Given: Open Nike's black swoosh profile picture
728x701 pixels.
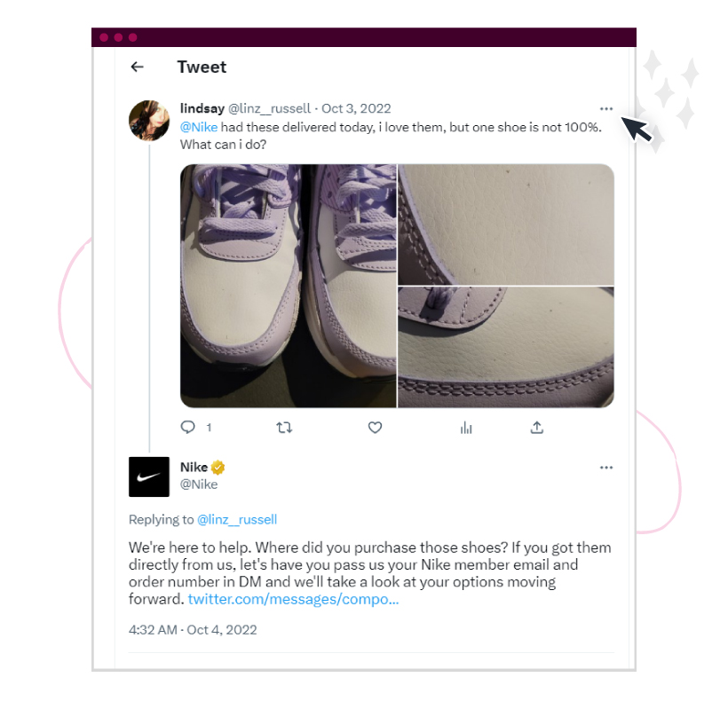Looking at the screenshot, I should [149, 477].
